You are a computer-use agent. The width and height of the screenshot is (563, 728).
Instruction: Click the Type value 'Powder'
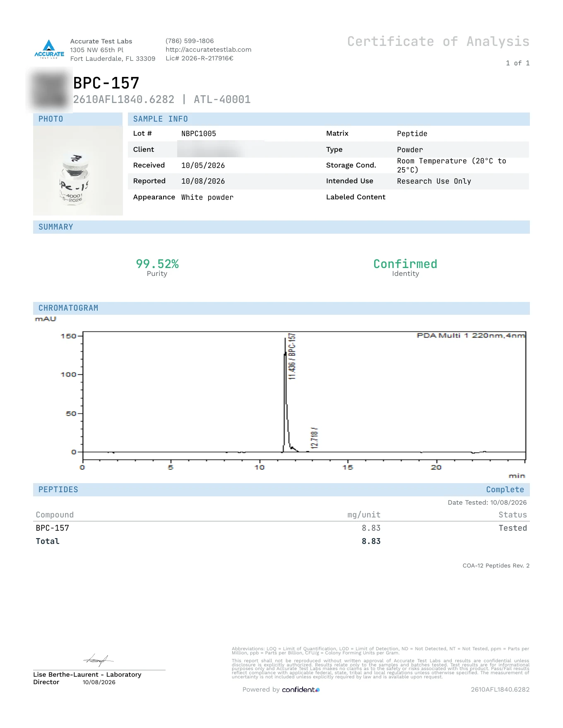pos(410,150)
